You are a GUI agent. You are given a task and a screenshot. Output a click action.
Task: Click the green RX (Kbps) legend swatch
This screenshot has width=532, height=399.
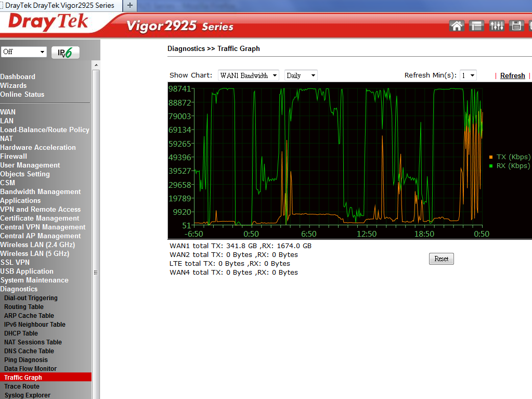click(490, 165)
